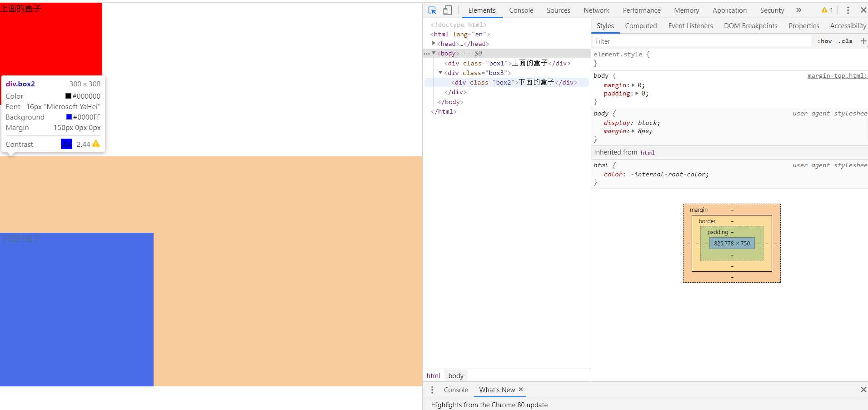Open margin-top.html source link
The image size is (868, 410).
(837, 76)
